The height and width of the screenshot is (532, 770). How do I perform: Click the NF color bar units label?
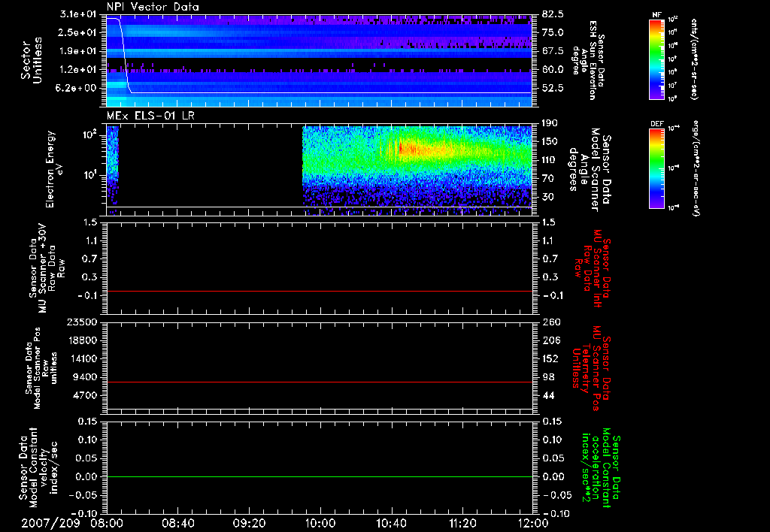(694, 59)
